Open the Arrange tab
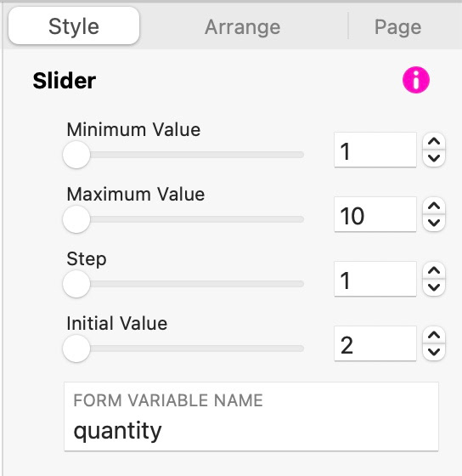The width and height of the screenshot is (462, 476). tap(242, 27)
